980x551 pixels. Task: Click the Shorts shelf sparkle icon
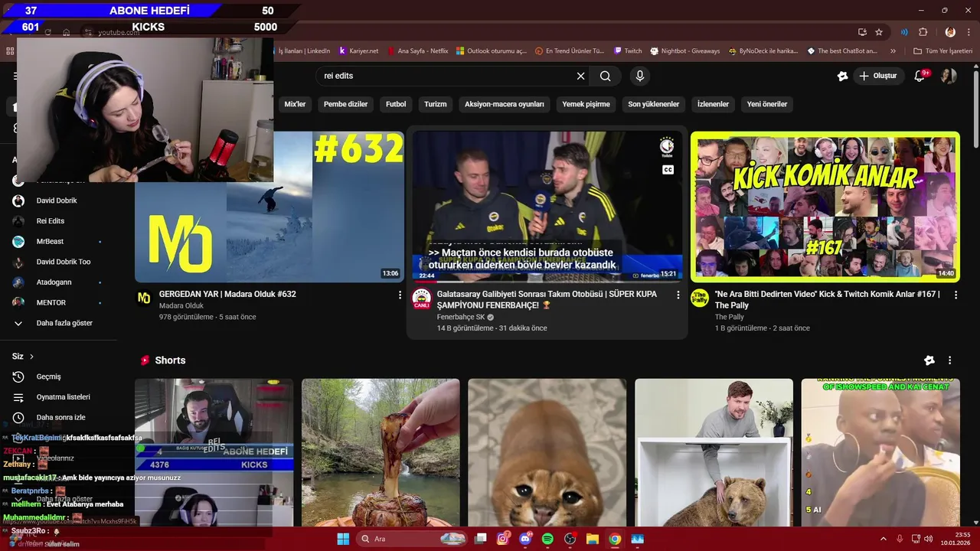coord(929,360)
